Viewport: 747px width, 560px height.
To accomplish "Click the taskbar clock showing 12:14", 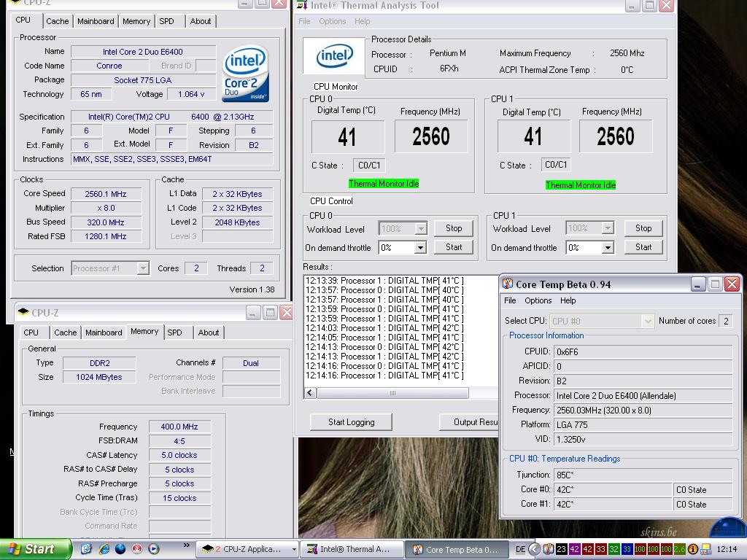I will (x=727, y=549).
